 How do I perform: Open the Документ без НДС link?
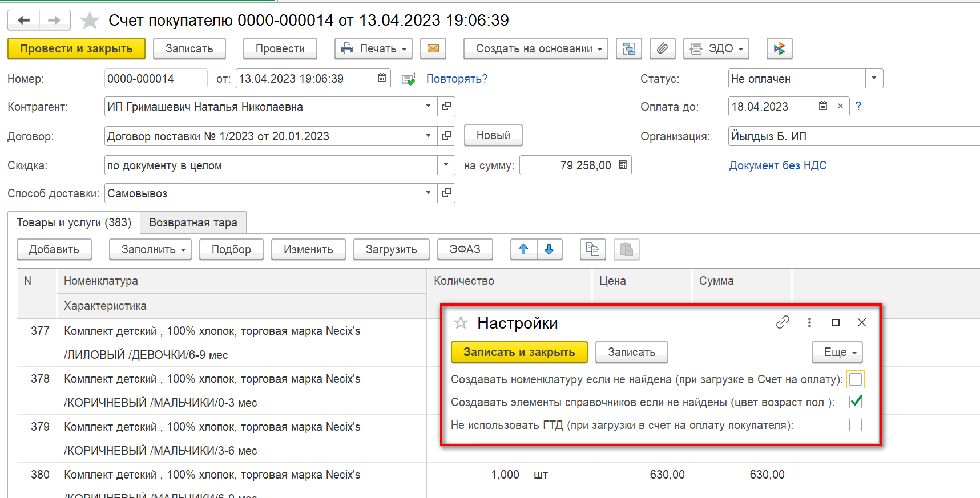777,165
